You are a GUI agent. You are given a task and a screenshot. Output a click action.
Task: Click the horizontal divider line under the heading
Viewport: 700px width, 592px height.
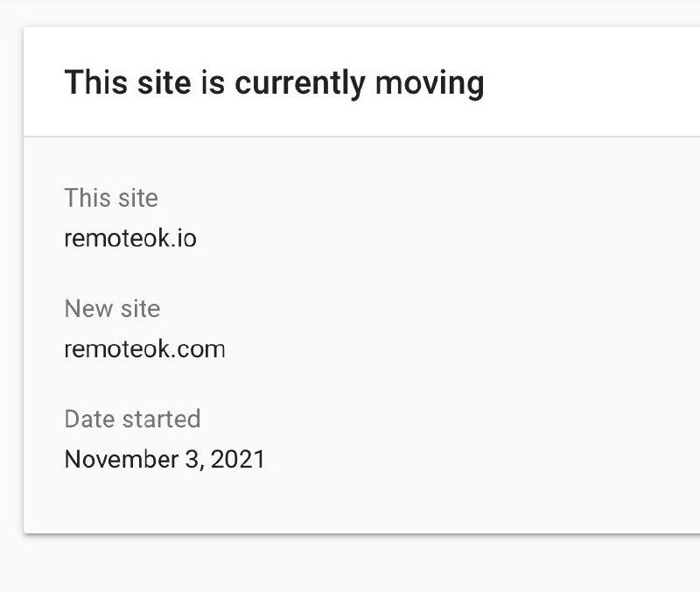[x=350, y=137]
